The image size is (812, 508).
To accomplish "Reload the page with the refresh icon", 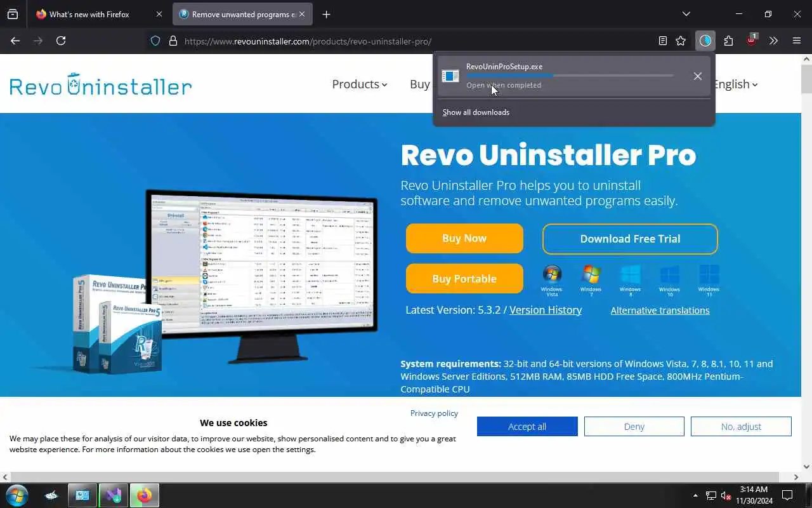I will coord(61,41).
